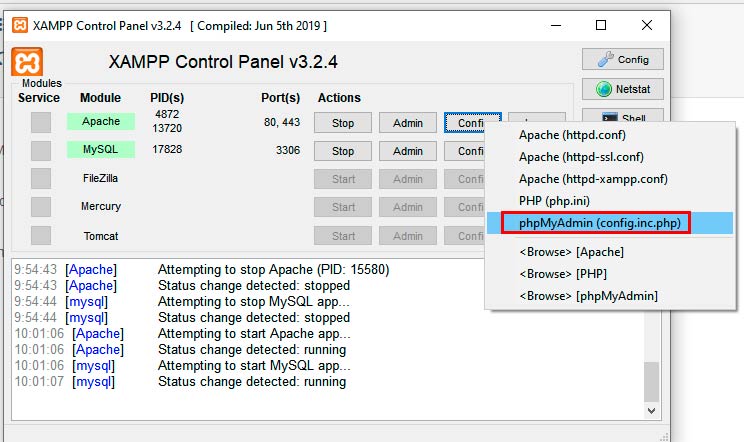Image resolution: width=744 pixels, height=442 pixels.
Task: Open the Shell button
Action: (x=623, y=117)
